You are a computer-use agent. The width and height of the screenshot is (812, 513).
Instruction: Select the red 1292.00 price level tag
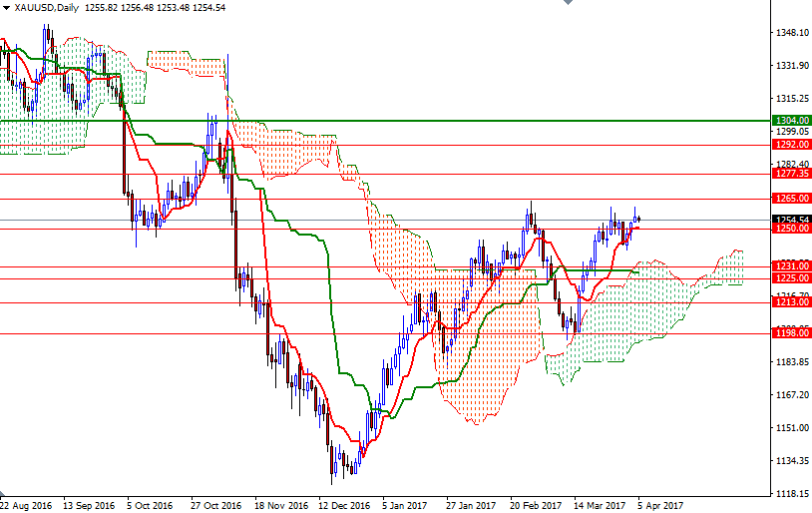[791, 144]
